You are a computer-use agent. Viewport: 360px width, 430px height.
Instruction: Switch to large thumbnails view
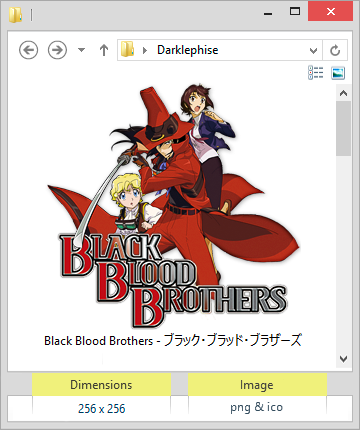[x=338, y=73]
